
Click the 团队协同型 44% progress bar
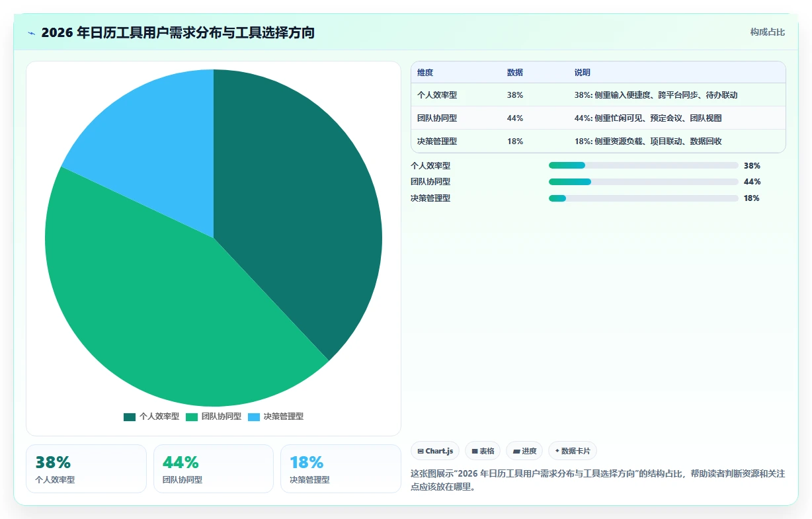pyautogui.click(x=643, y=181)
